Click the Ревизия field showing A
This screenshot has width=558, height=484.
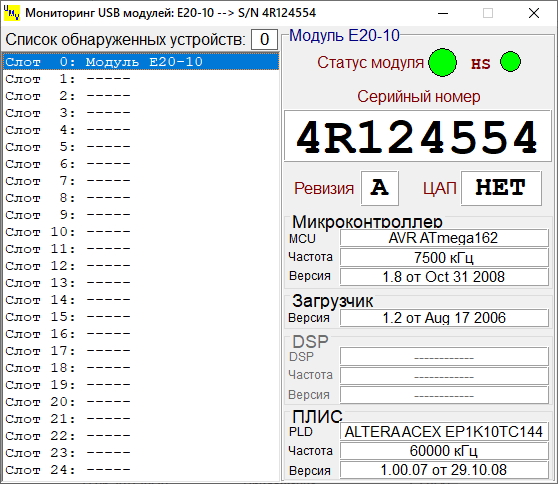coord(379,188)
